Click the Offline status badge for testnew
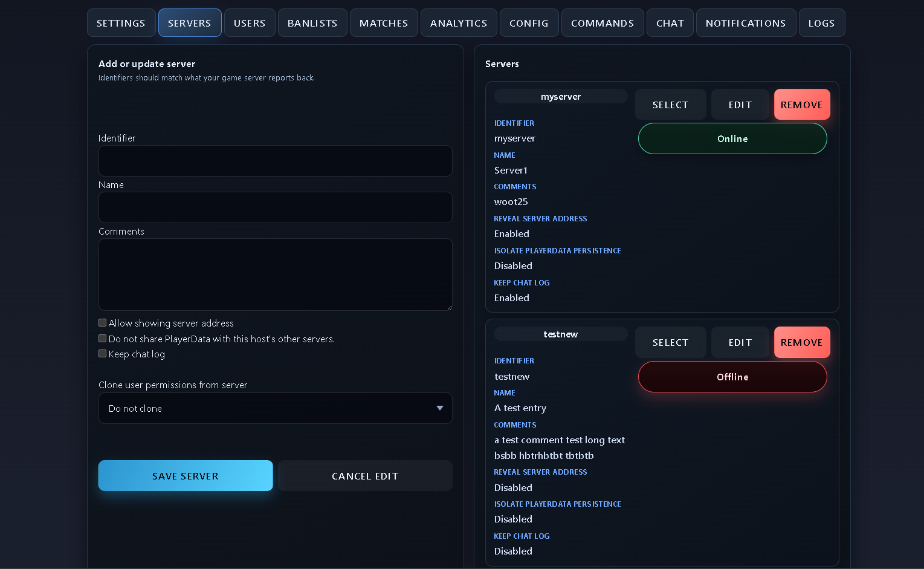924x569 pixels. click(x=732, y=376)
